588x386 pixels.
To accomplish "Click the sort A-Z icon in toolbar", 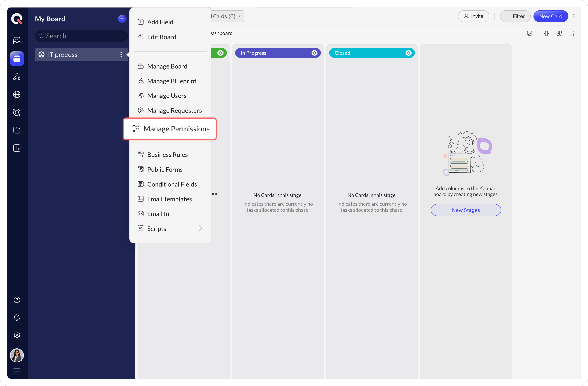I will pyautogui.click(x=572, y=33).
